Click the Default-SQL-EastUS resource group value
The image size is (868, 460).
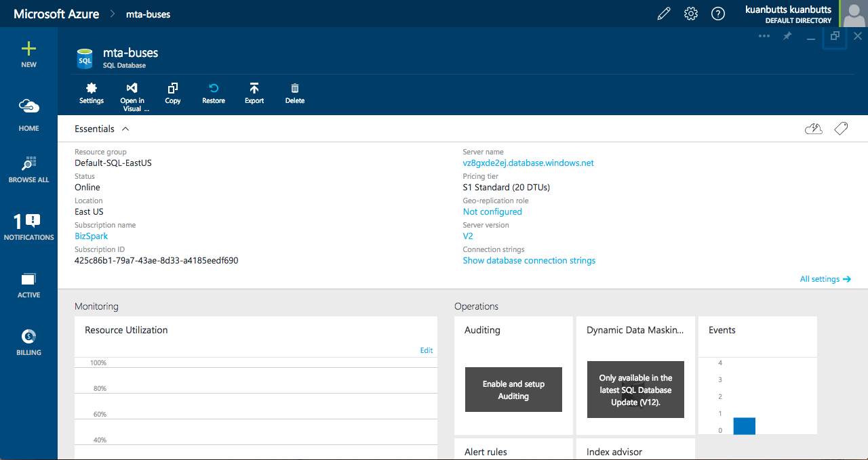pyautogui.click(x=113, y=163)
